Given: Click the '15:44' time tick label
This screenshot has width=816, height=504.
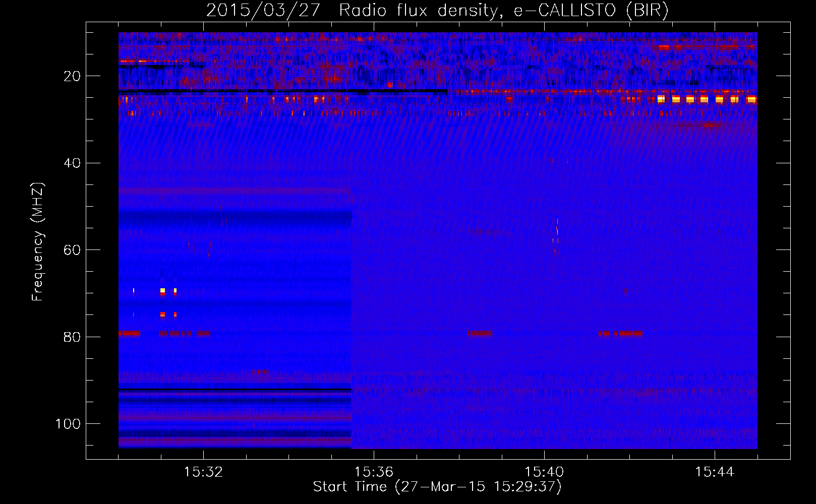Looking at the screenshot, I should [x=715, y=472].
